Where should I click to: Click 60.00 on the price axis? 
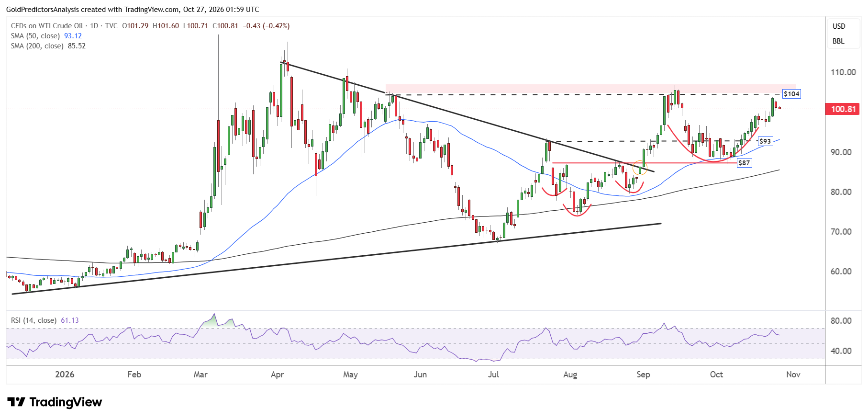click(841, 272)
